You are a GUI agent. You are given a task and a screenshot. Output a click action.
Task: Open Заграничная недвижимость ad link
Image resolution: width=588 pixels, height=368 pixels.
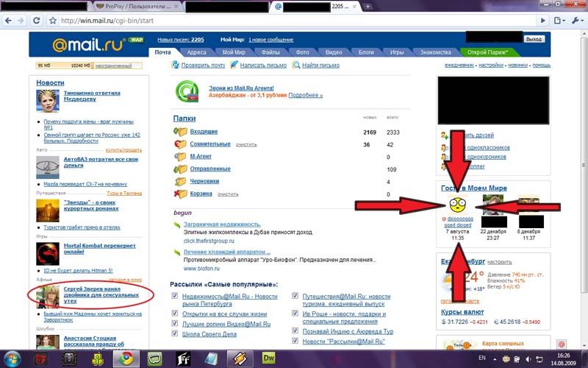222,224
